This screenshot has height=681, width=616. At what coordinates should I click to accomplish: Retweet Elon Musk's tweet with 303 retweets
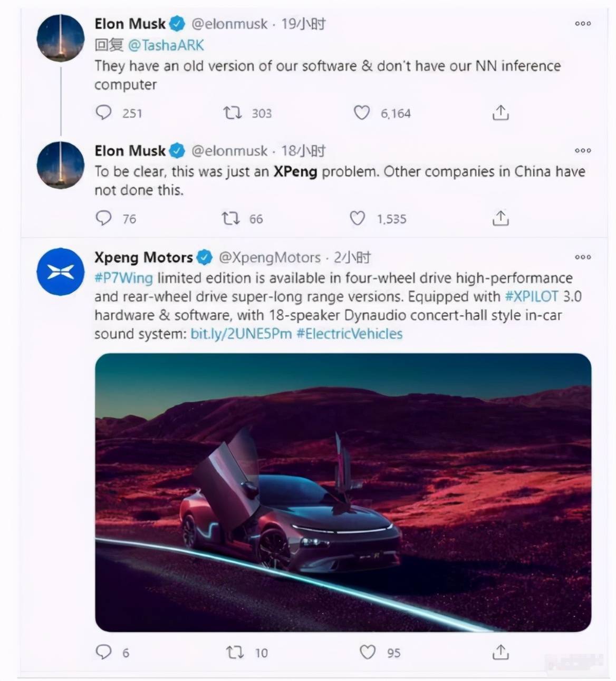(x=232, y=112)
